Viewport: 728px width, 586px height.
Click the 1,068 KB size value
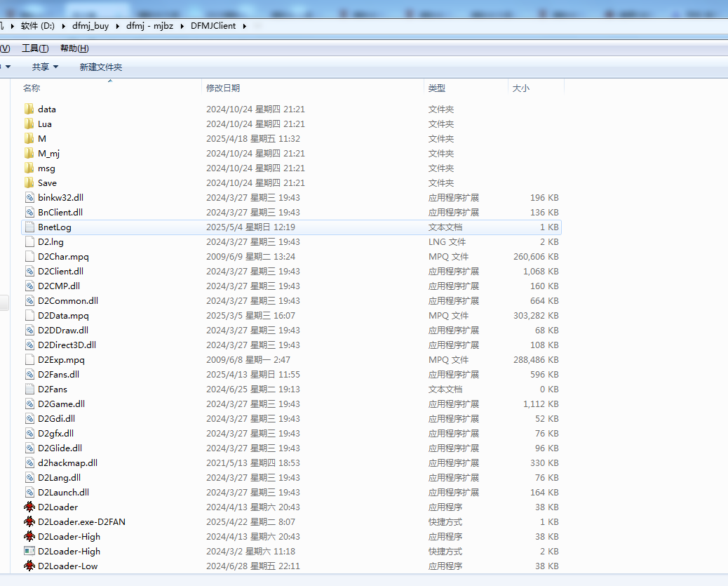541,272
